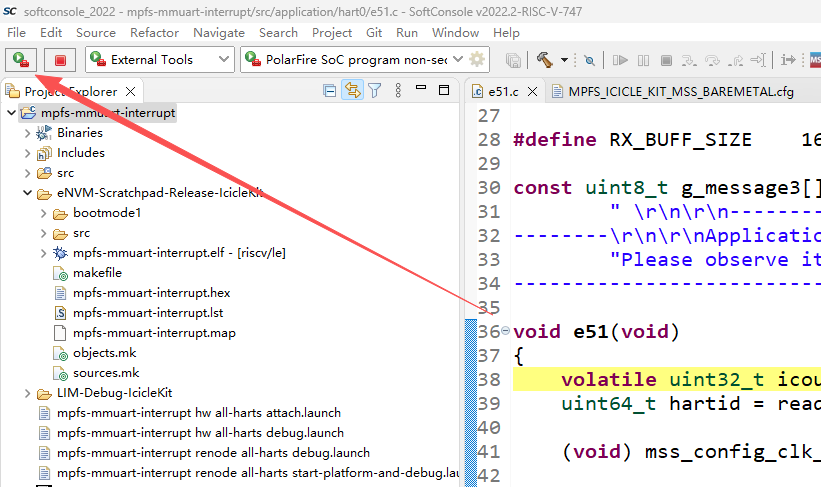The width and height of the screenshot is (821, 487).
Task: Click the red Stop button
Action: tap(60, 60)
